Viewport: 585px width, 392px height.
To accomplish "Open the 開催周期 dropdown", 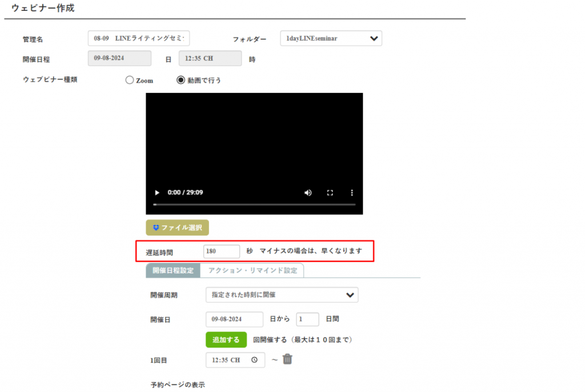I will 282,295.
